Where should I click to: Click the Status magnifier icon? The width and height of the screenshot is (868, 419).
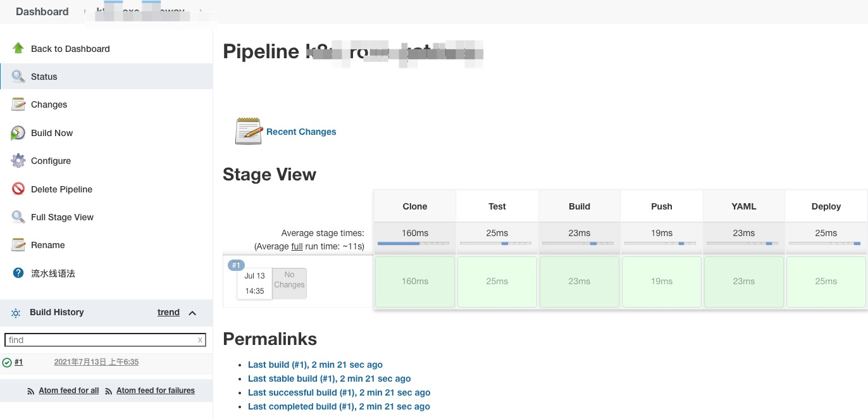point(18,77)
